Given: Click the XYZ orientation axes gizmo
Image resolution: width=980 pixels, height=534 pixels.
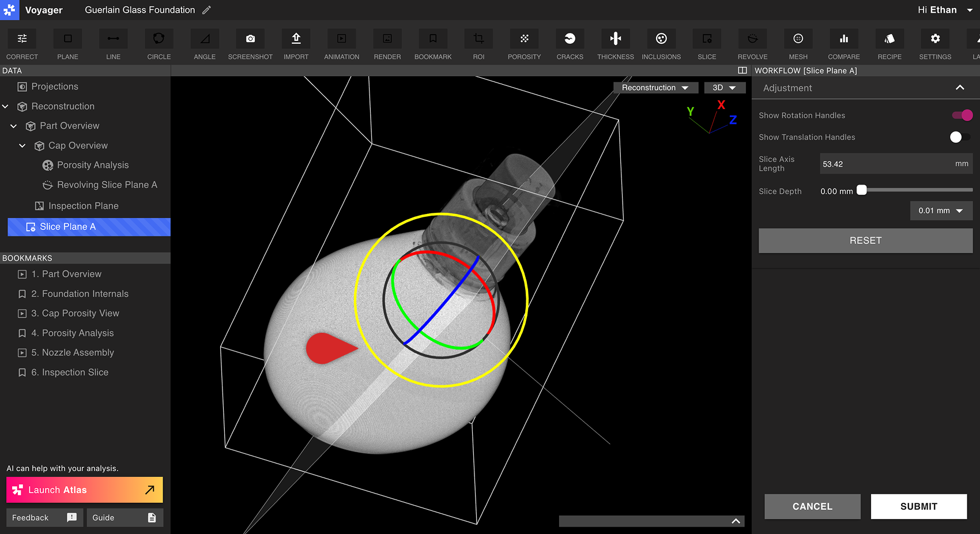Looking at the screenshot, I should click(713, 116).
